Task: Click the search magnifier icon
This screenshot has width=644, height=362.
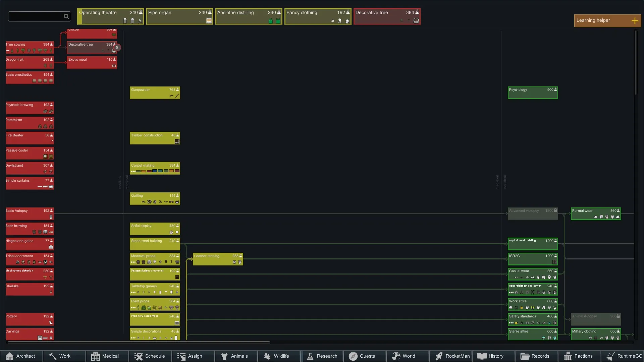Action: [66, 16]
